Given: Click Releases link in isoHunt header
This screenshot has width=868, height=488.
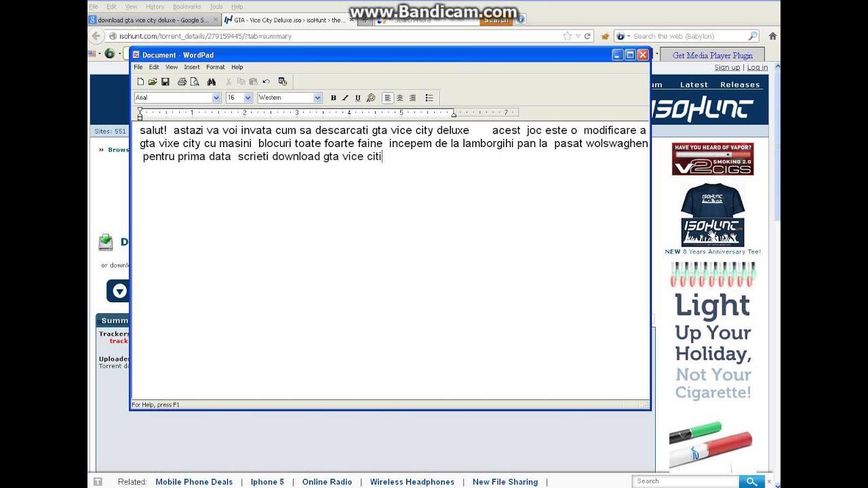Looking at the screenshot, I should click(740, 85).
